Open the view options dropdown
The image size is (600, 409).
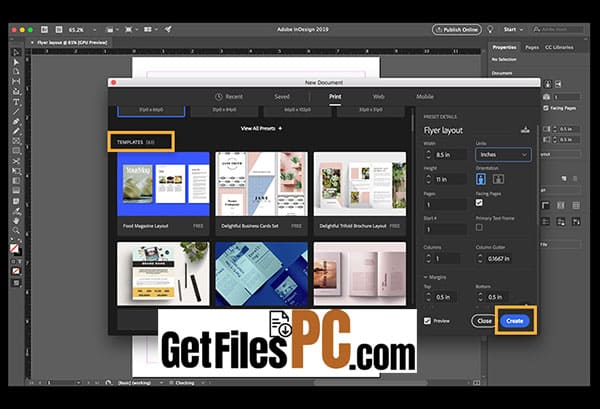coord(111,29)
